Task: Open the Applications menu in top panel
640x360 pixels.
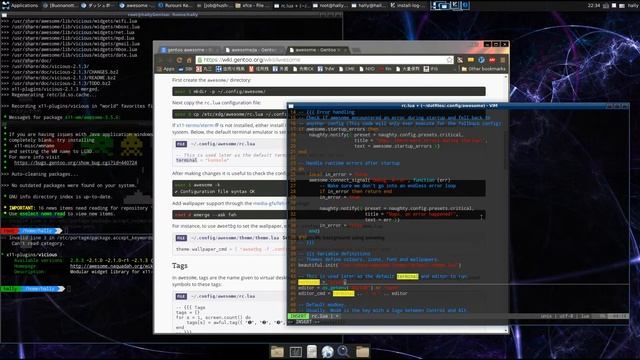Action: [20, 5]
